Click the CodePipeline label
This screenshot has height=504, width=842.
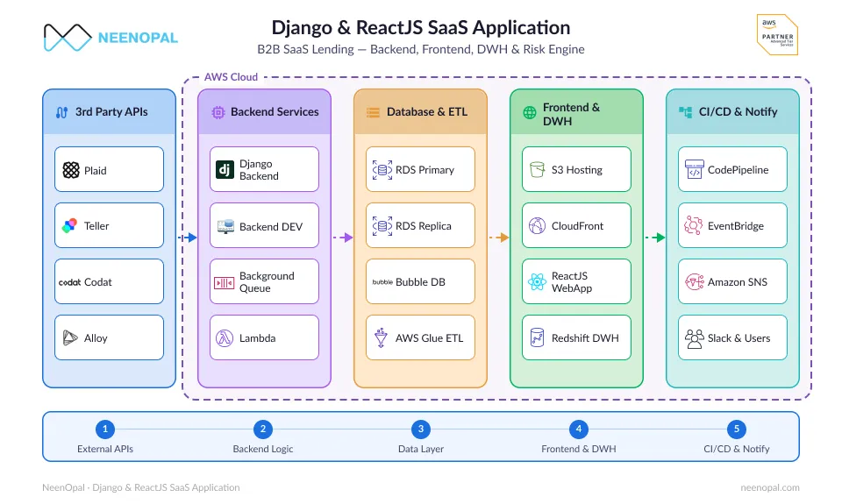coord(738,170)
